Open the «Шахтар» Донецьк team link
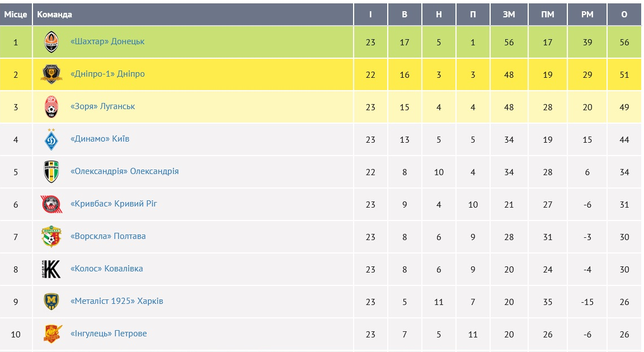Image resolution: width=644 pixels, height=352 pixels. [107, 41]
